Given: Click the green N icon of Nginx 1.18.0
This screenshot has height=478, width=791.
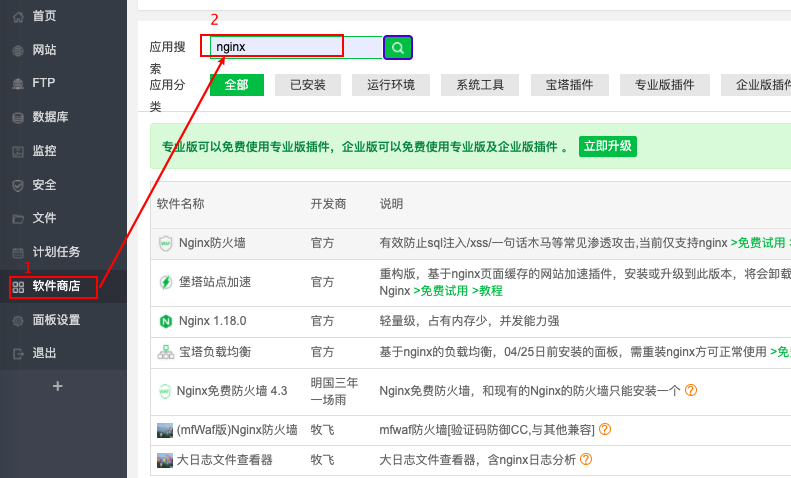Looking at the screenshot, I should click(166, 321).
